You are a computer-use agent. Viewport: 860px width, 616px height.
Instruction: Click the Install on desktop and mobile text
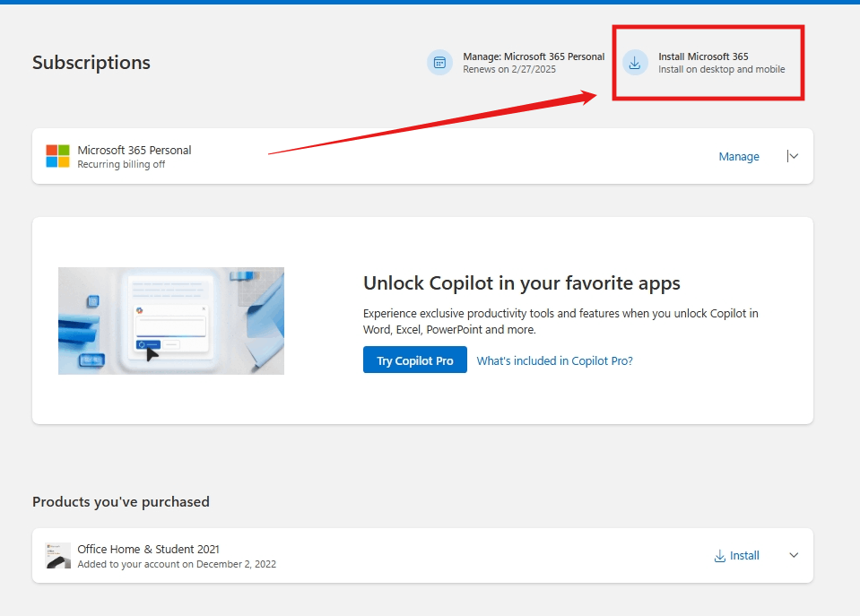click(x=721, y=69)
